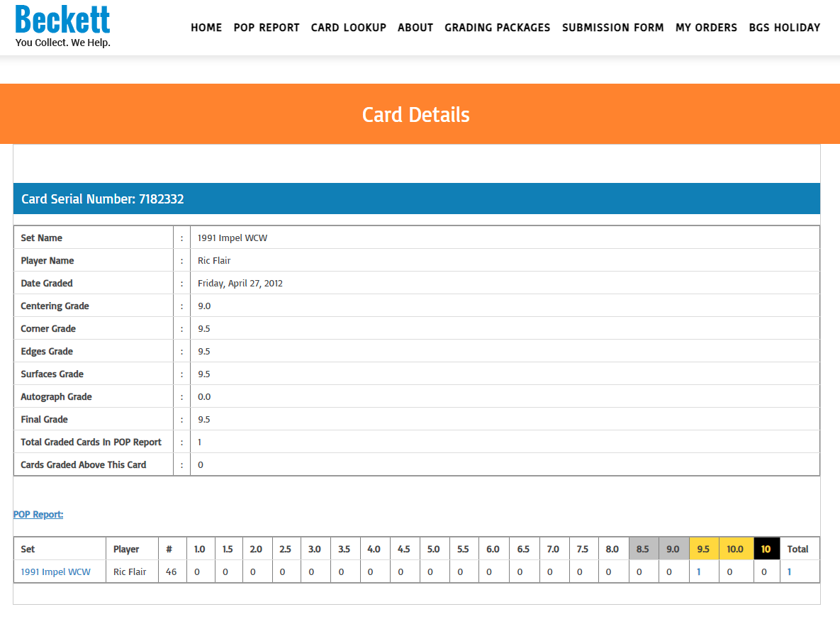
Task: Select the Final Grade value
Action: pos(204,420)
